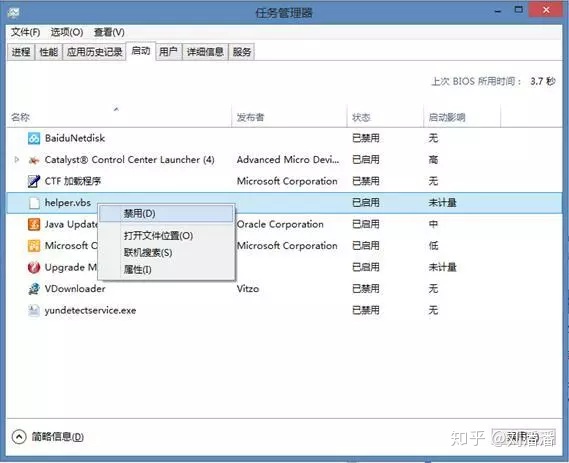Click the 已禁用 status of VDownloader
The width and height of the screenshot is (569, 463).
pos(366,289)
